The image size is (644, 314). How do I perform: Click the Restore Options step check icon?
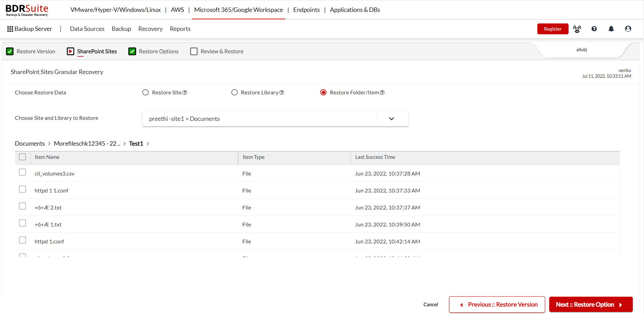click(132, 51)
